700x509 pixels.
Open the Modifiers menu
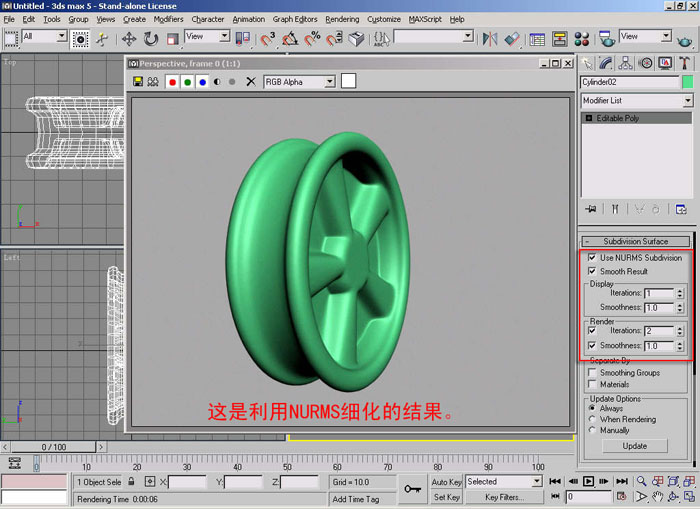point(168,19)
